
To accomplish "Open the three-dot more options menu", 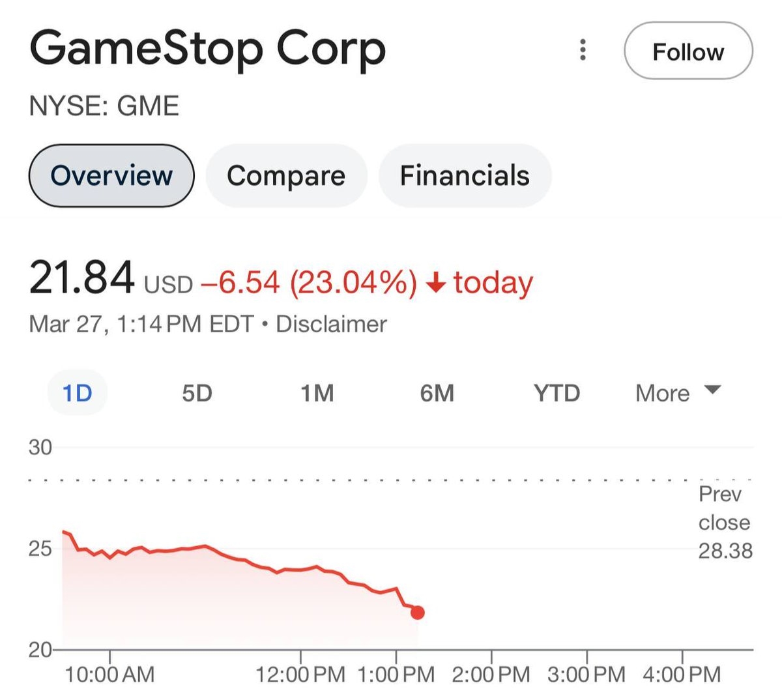I will click(583, 50).
